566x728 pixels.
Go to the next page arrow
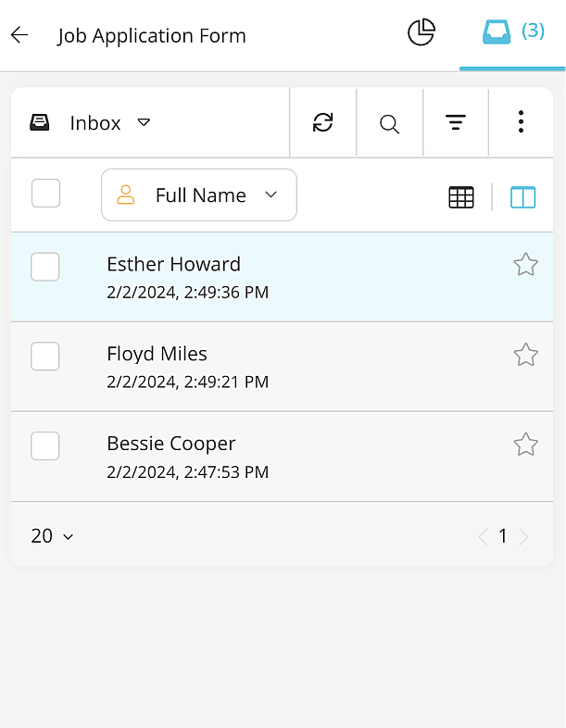pyautogui.click(x=523, y=536)
